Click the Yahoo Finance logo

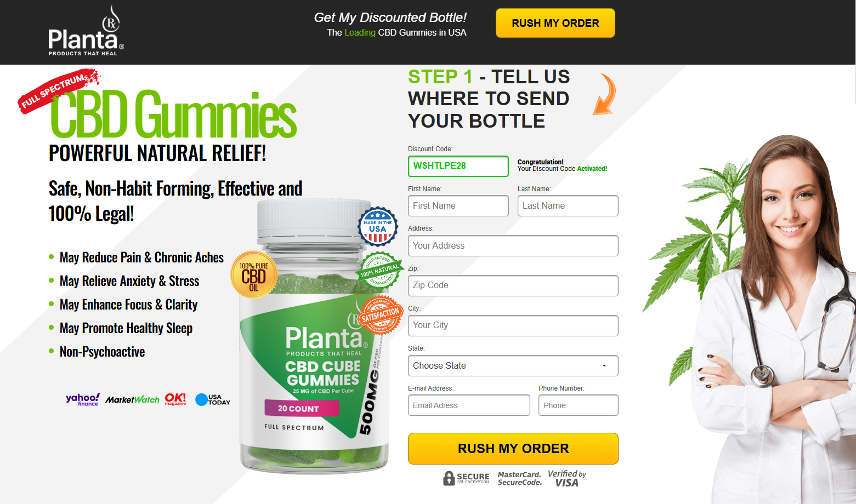[83, 399]
